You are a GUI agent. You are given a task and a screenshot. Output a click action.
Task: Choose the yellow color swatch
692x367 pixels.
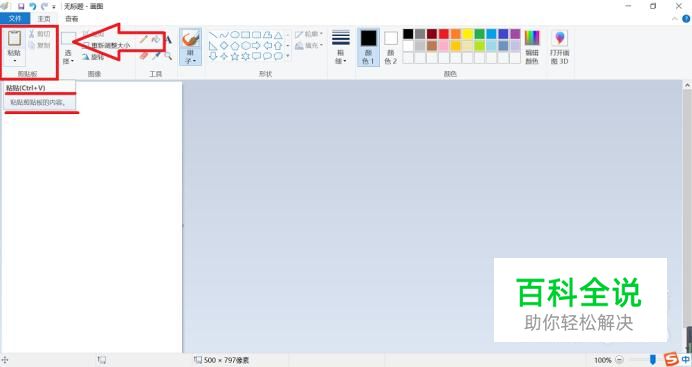pyautogui.click(x=467, y=34)
